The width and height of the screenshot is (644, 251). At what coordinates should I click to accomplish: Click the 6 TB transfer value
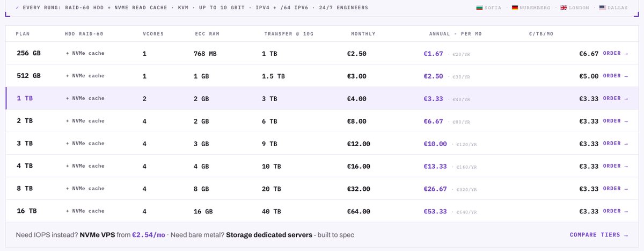point(269,121)
